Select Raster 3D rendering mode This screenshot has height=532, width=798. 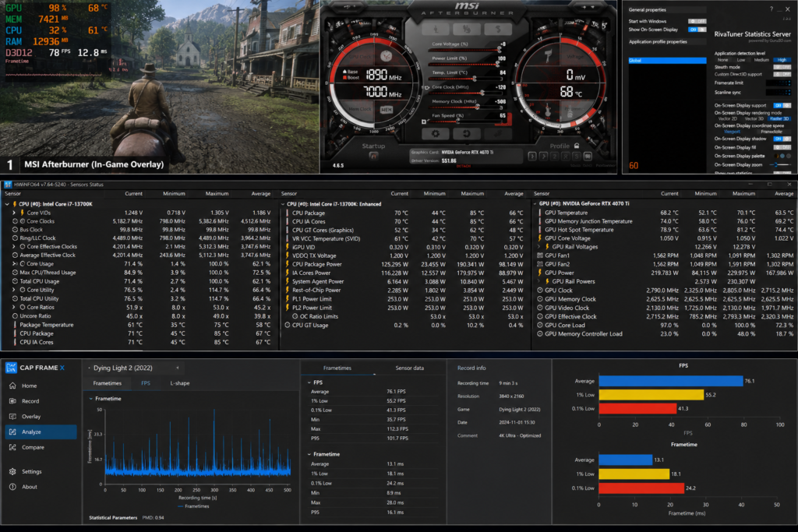[779, 118]
